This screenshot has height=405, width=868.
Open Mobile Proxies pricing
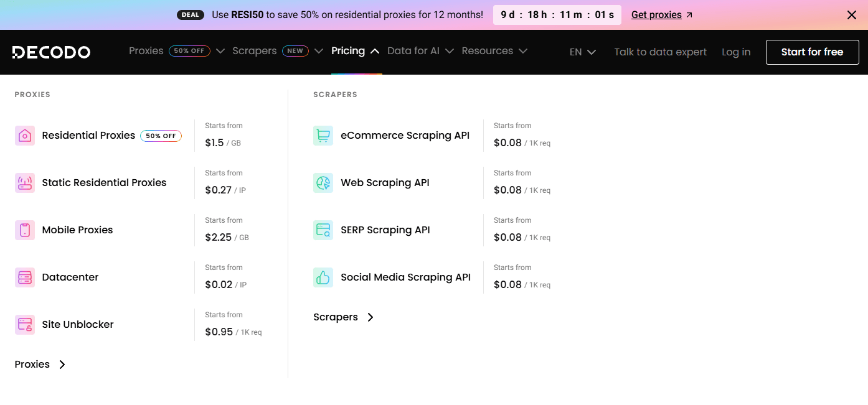[77, 230]
